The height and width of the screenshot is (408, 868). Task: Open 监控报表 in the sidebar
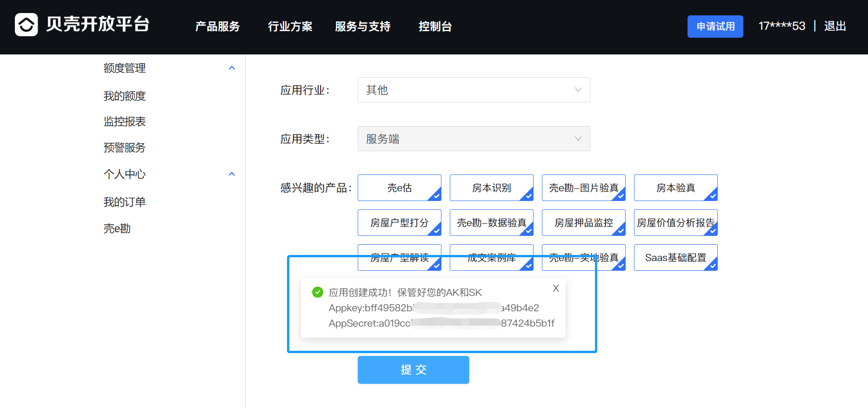tap(125, 121)
